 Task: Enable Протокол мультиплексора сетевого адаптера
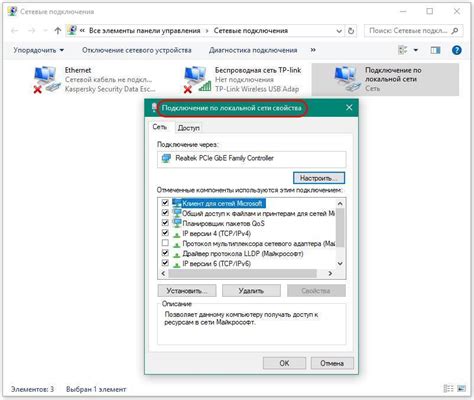point(165,243)
